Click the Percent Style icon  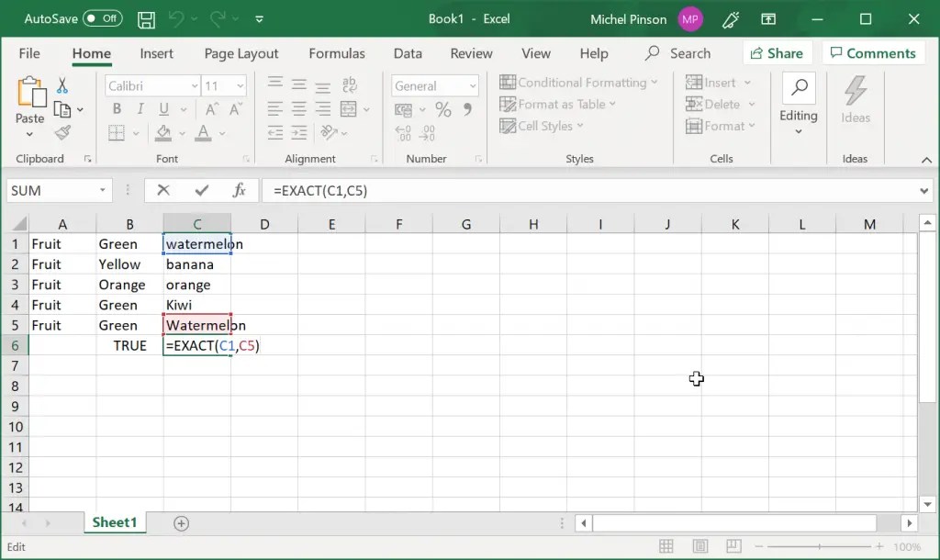tap(443, 108)
